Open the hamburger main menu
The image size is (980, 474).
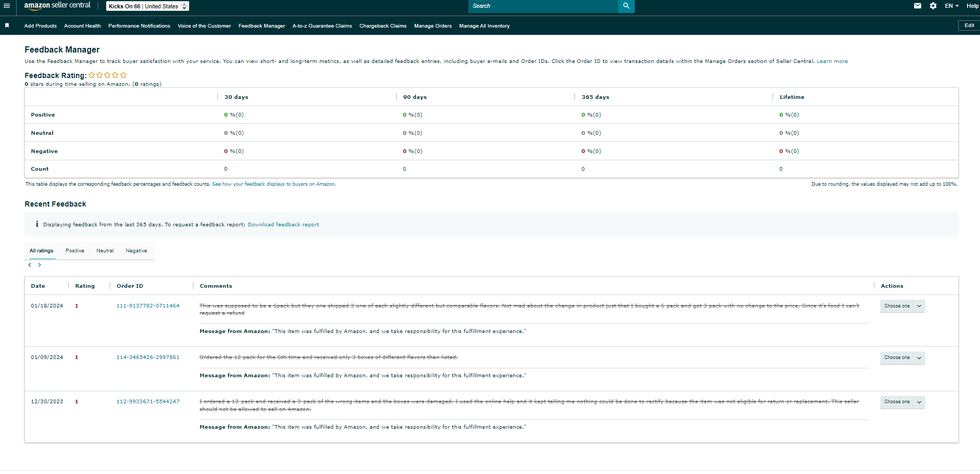tap(7, 6)
